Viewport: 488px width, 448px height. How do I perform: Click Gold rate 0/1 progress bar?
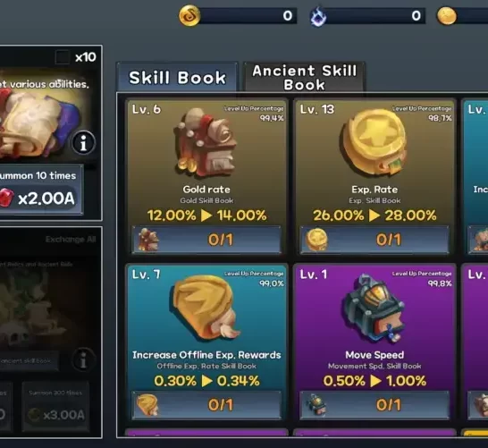coord(206,240)
